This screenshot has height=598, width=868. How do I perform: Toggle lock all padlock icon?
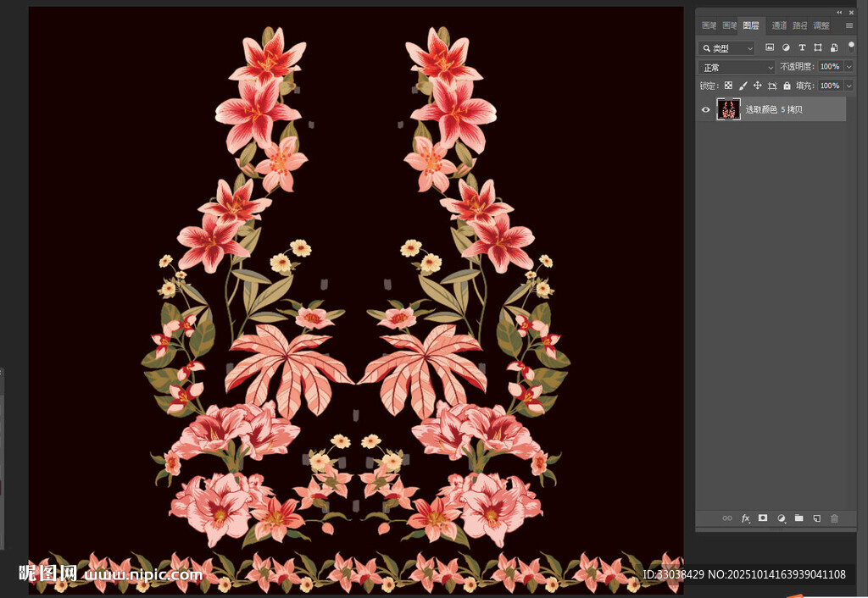[x=787, y=86]
